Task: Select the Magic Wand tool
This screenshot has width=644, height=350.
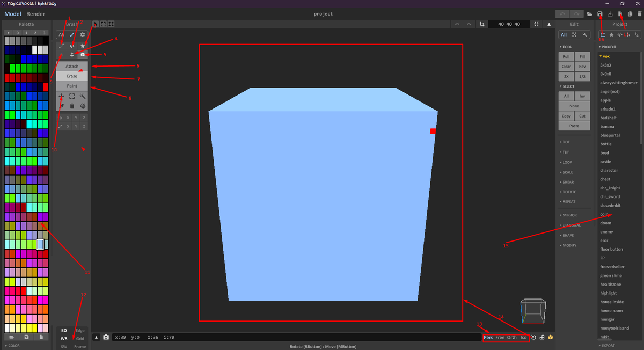Action: click(x=83, y=96)
